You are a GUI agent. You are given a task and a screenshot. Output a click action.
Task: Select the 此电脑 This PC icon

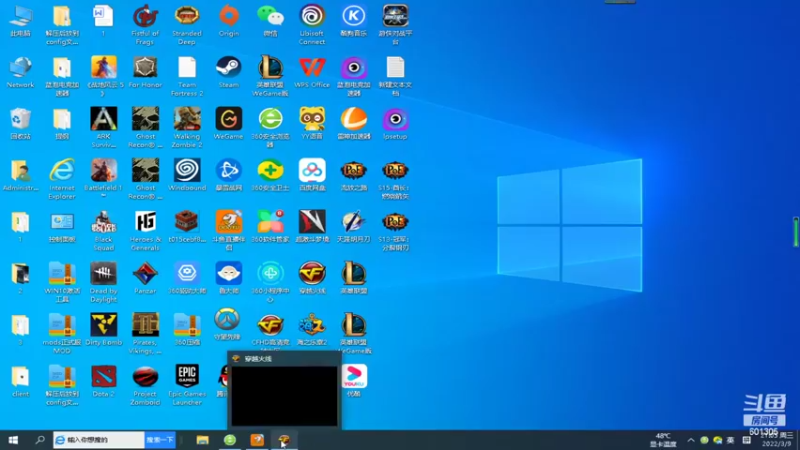20,20
